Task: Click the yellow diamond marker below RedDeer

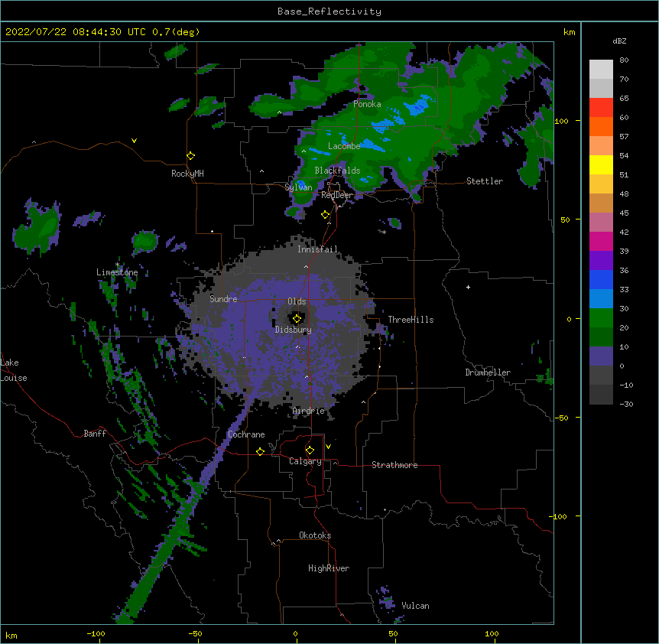Action: 325,215
